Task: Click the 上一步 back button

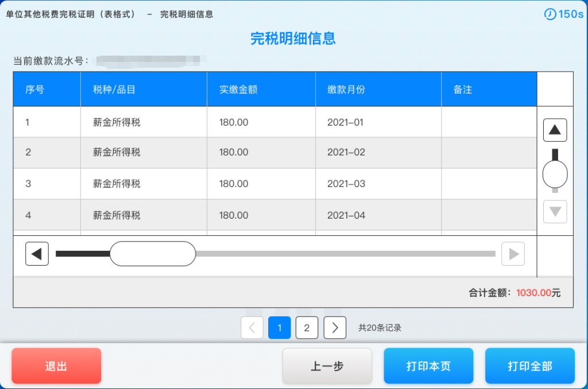Action: coord(327,365)
